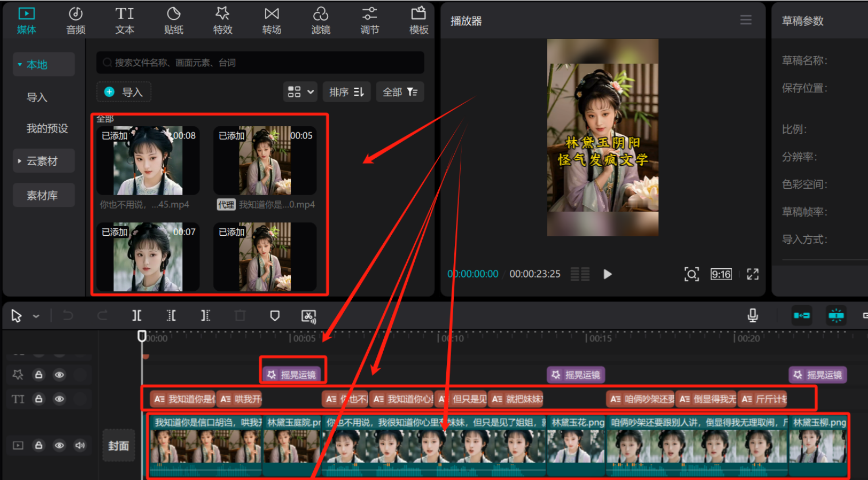Switch to the 音频 audio tab
Viewport: 868px width, 480px height.
(x=75, y=21)
